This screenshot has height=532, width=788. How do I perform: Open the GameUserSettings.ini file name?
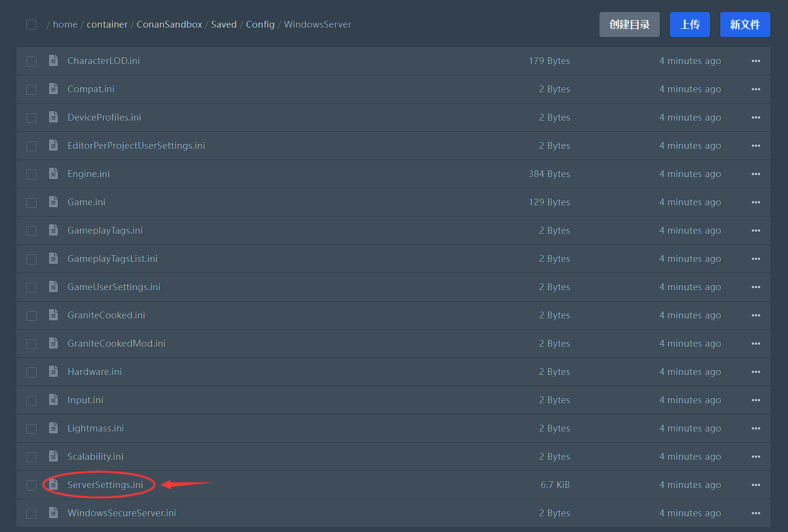(114, 287)
